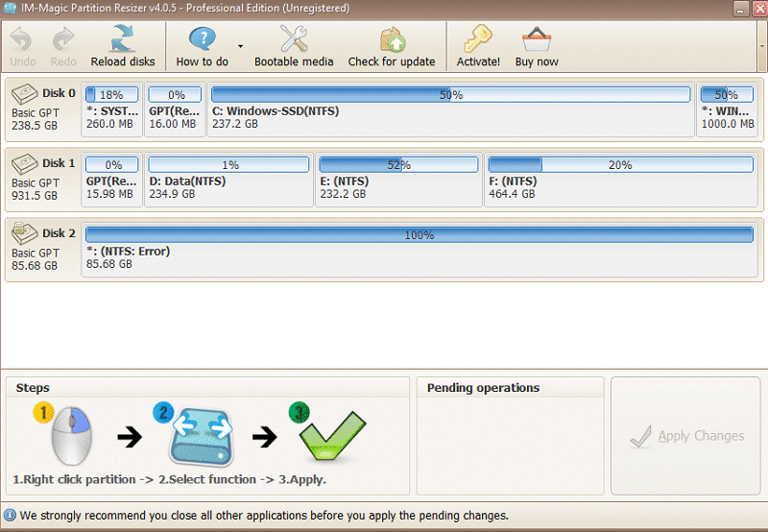Screen dimensions: 768x532
Task: Click the Redo arrow icon
Action: [x=63, y=39]
